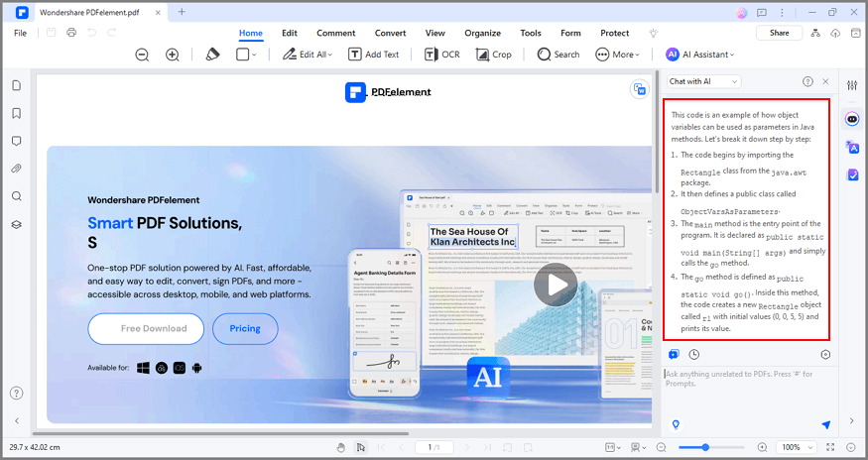
Task: Open the shape rectangle dropdown
Action: click(x=246, y=55)
